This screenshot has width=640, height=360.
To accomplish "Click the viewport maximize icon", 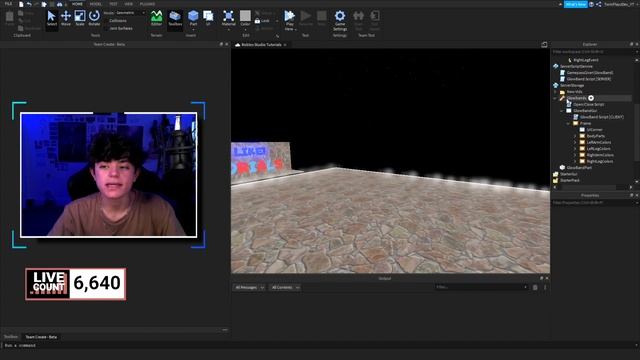I will [x=544, y=44].
